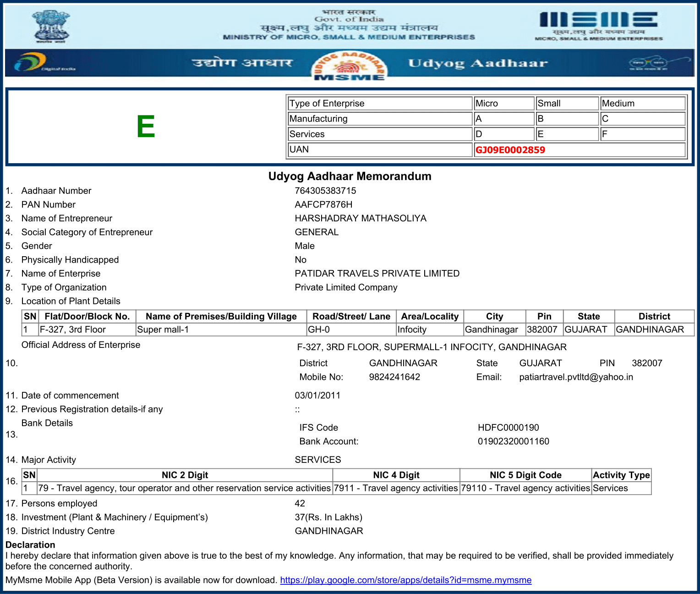The height and width of the screenshot is (594, 700).
Task: Click the Super mall-1 premises cell
Action: point(221,330)
